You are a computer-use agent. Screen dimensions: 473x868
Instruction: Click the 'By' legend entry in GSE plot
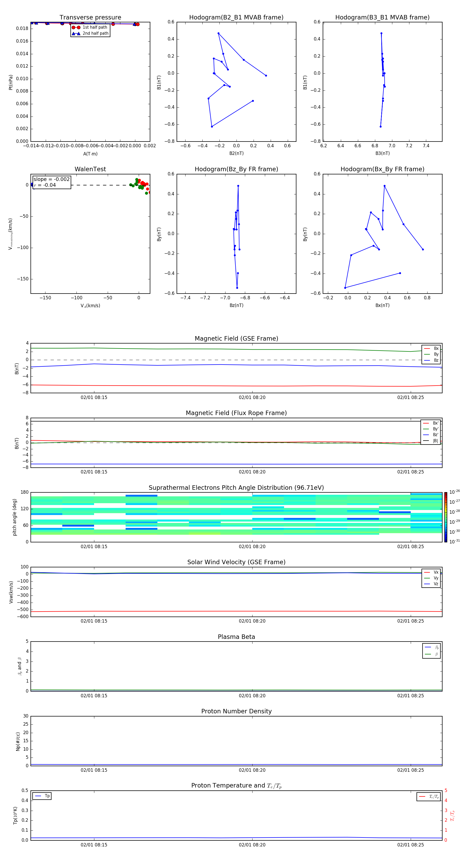431,355
